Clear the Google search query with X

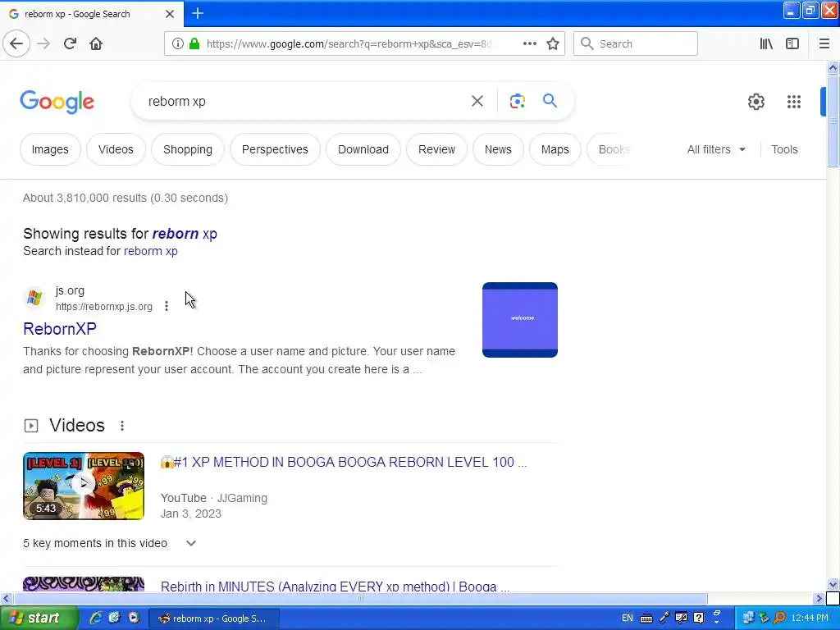pyautogui.click(x=477, y=101)
